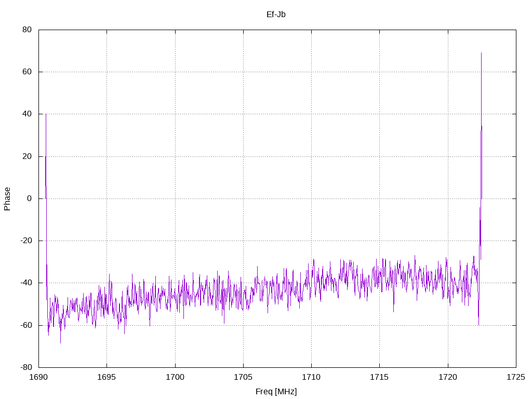Click the y-axis tick label 60
Screen dimensions: 532x399
click(27, 72)
